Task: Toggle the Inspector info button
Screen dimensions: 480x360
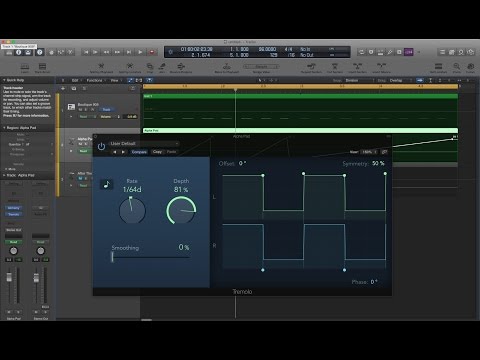Action: pyautogui.click(x=19, y=52)
